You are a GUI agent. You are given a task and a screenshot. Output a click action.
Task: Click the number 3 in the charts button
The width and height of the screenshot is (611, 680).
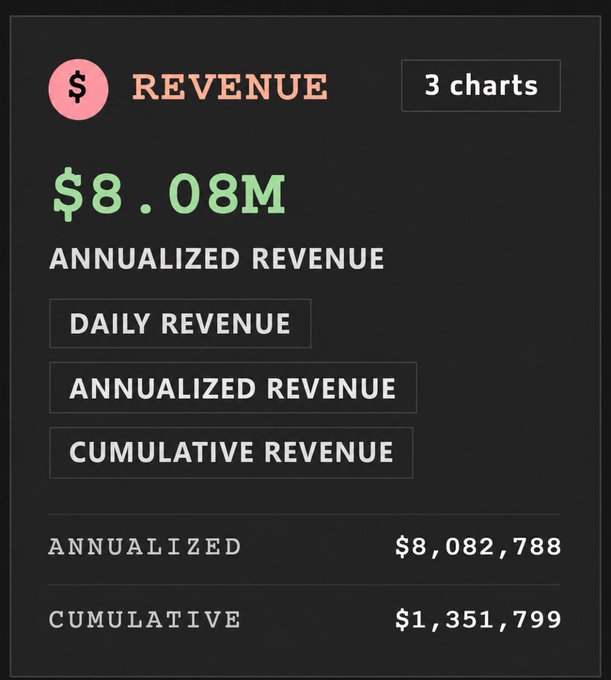tap(433, 85)
